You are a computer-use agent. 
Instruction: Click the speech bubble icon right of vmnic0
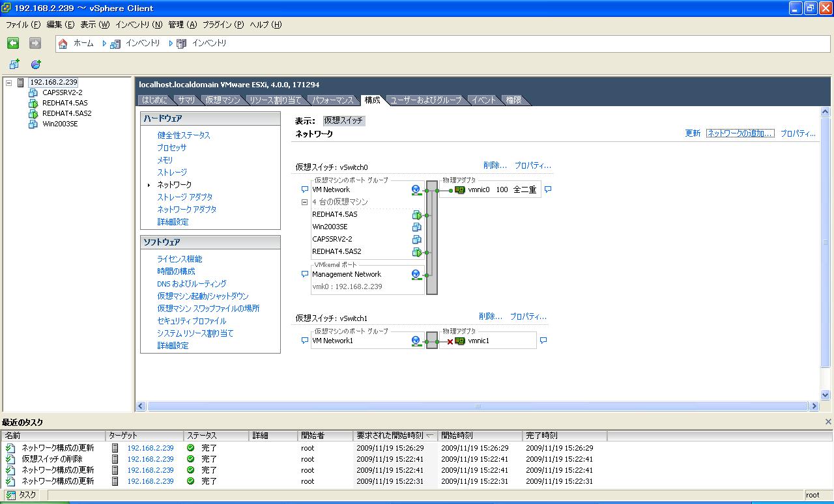pos(548,190)
